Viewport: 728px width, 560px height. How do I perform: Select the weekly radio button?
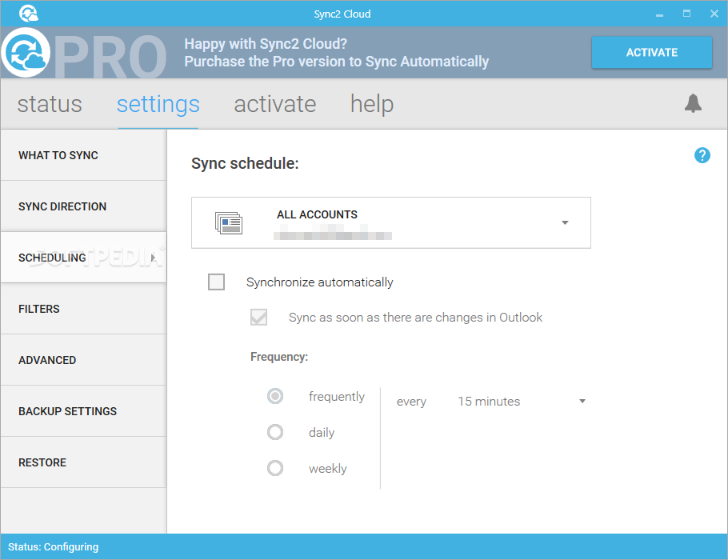[x=275, y=467]
